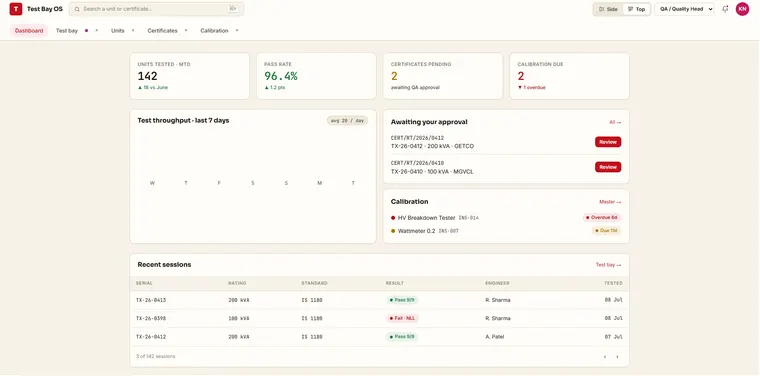Click instrument code INS-014
760x376 pixels.
click(x=468, y=218)
